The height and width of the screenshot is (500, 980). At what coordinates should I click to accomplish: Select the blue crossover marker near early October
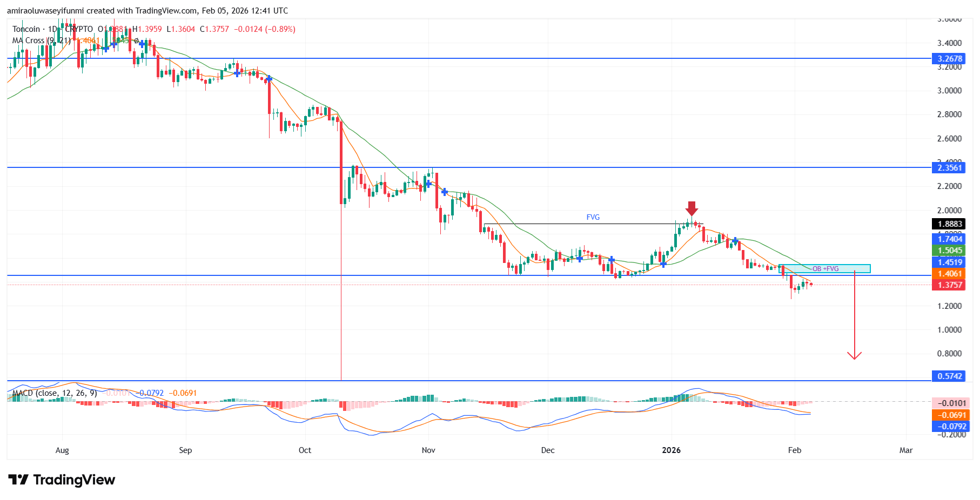269,79
